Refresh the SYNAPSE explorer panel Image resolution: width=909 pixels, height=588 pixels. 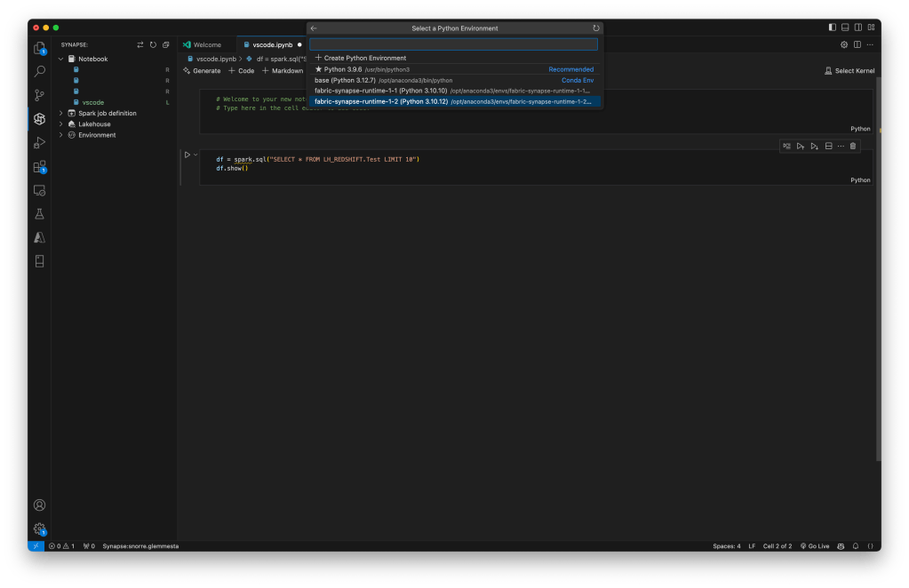(151, 44)
